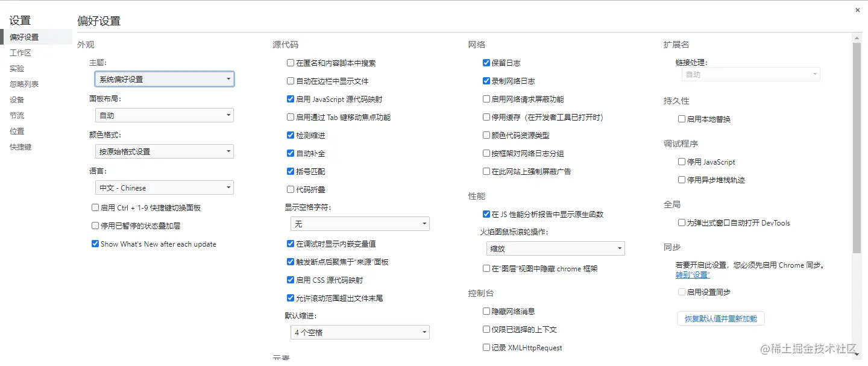Open the 面板布局 dropdown
868x366 pixels.
point(164,115)
